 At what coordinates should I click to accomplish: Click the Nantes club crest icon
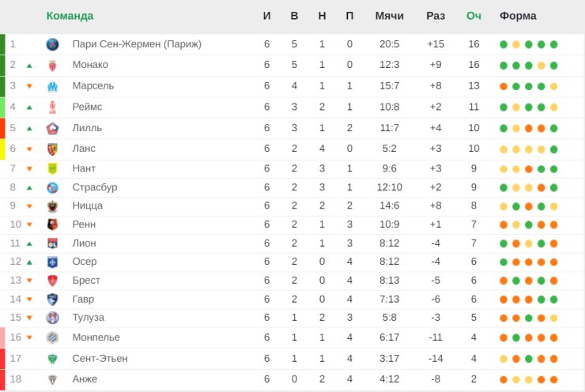point(52,168)
